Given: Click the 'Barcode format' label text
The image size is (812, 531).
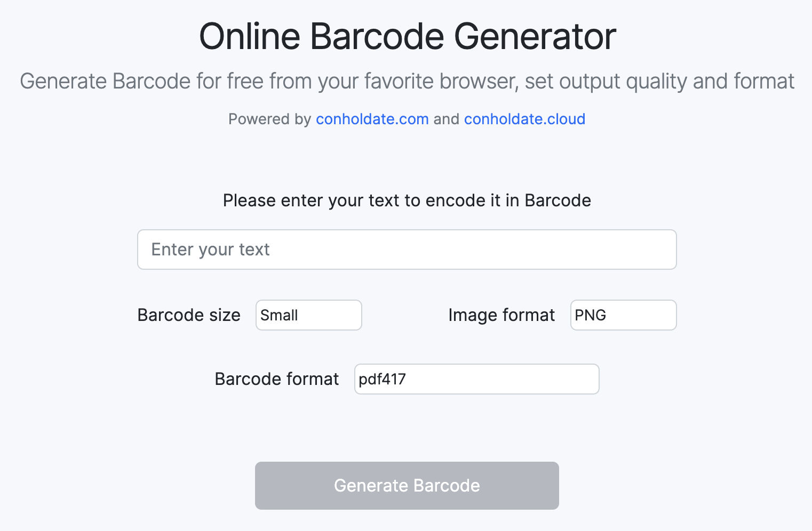Looking at the screenshot, I should pos(276,379).
